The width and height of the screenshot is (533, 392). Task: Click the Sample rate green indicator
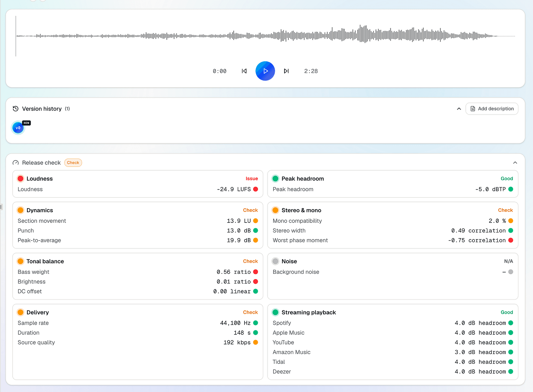tap(256, 323)
